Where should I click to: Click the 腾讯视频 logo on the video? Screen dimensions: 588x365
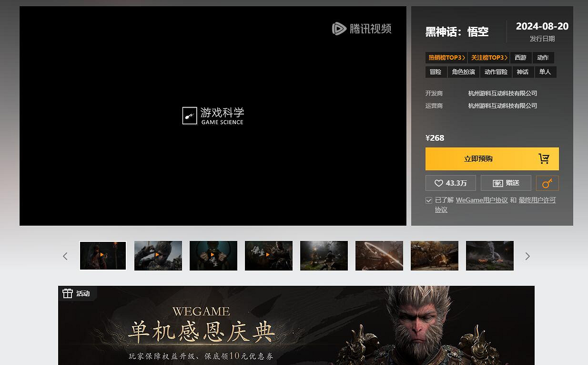coord(362,29)
